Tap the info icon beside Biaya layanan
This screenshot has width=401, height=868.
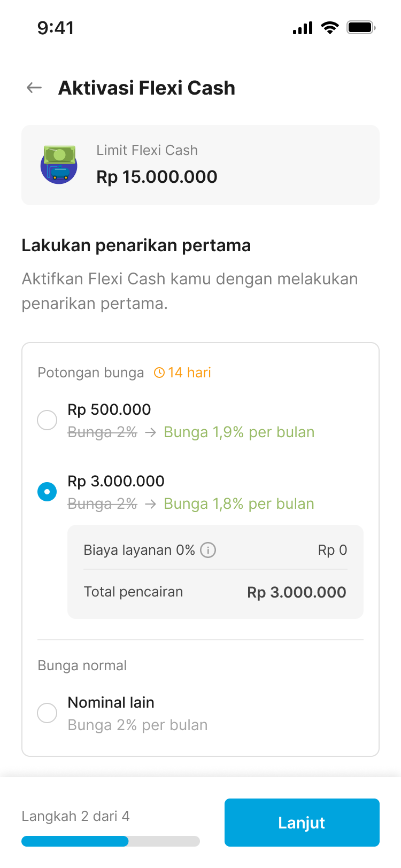208,550
